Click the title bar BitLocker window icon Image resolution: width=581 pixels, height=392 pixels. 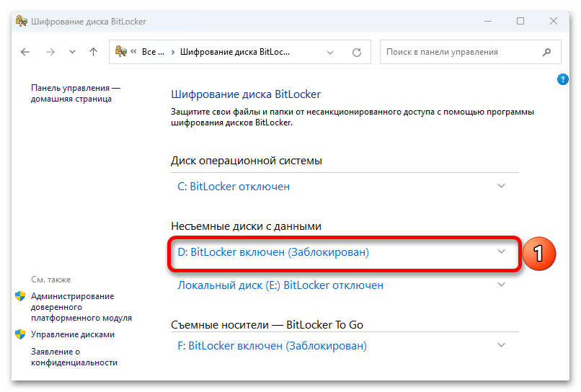point(21,21)
